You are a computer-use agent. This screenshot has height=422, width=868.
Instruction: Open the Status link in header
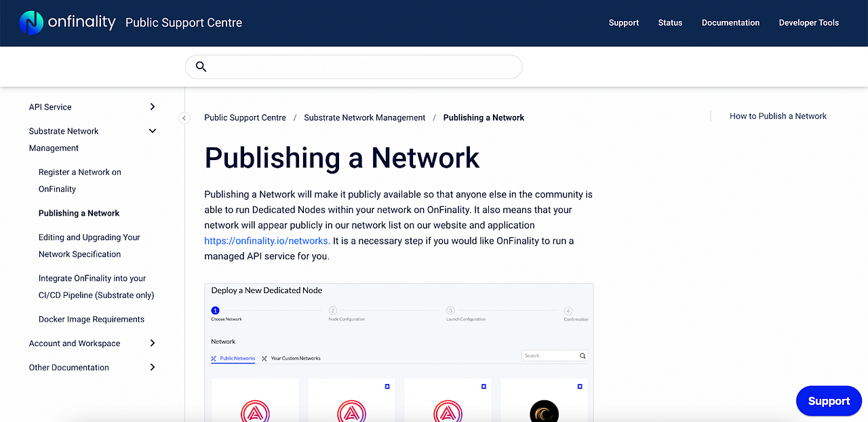(670, 22)
